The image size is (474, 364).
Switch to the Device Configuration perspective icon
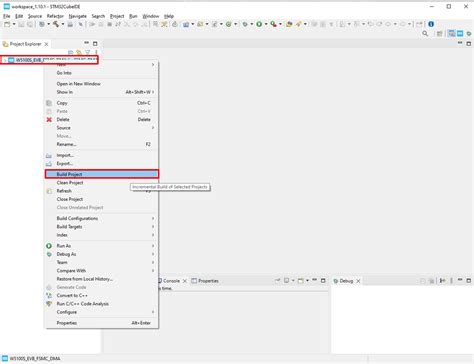(460, 34)
